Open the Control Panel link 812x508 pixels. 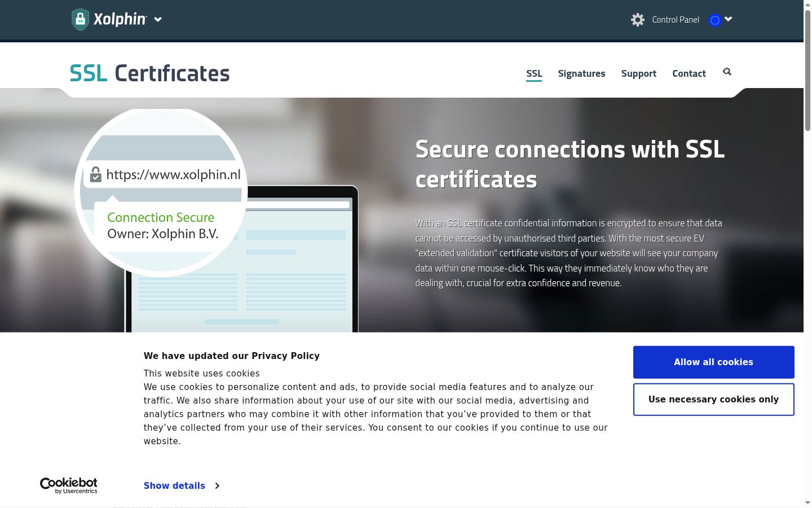pyautogui.click(x=676, y=20)
